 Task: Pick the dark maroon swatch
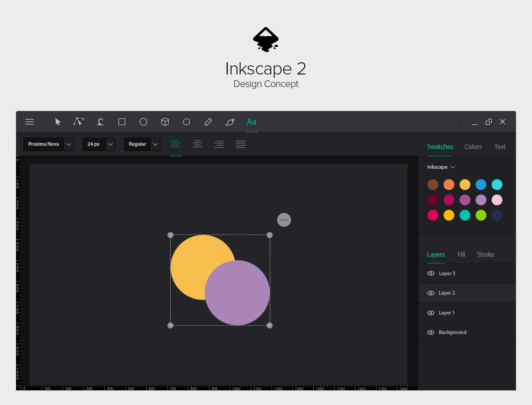click(433, 200)
